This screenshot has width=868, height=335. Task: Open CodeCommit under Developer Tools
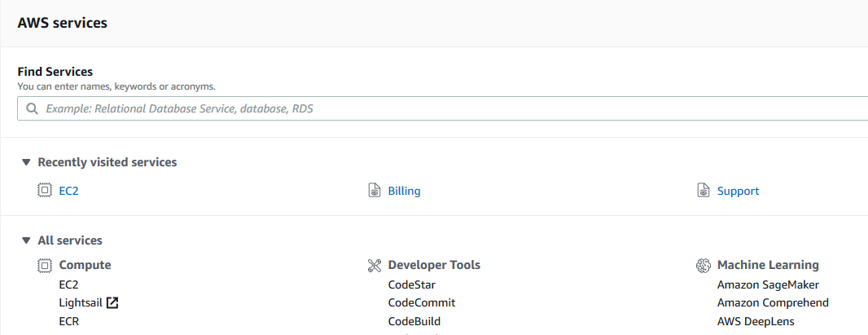click(422, 303)
